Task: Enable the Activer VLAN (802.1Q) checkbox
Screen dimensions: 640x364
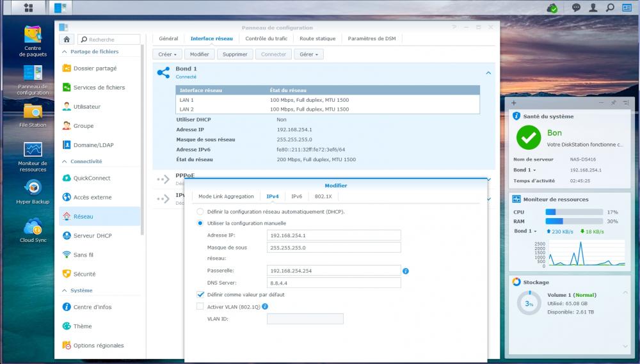Action: pos(201,306)
